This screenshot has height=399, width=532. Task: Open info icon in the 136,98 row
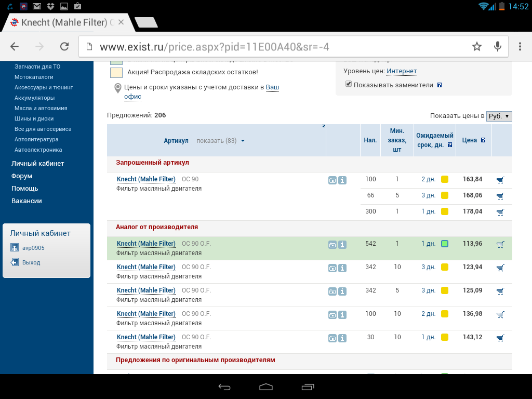[342, 315]
